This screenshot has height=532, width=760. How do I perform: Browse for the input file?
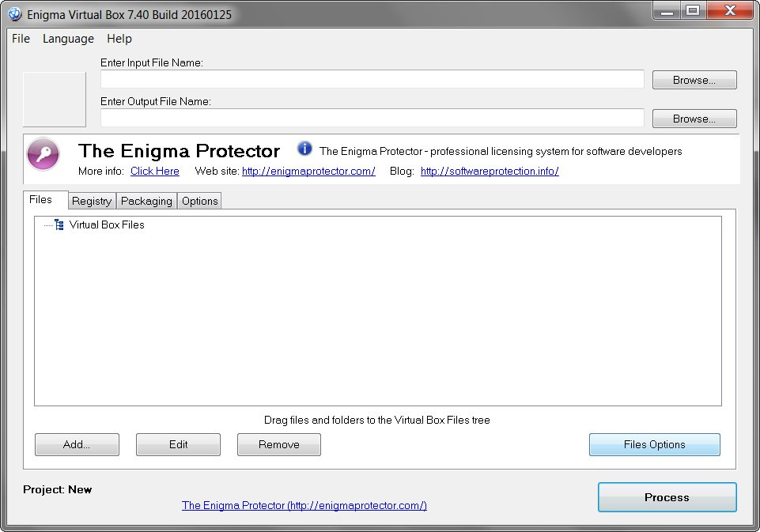click(694, 80)
